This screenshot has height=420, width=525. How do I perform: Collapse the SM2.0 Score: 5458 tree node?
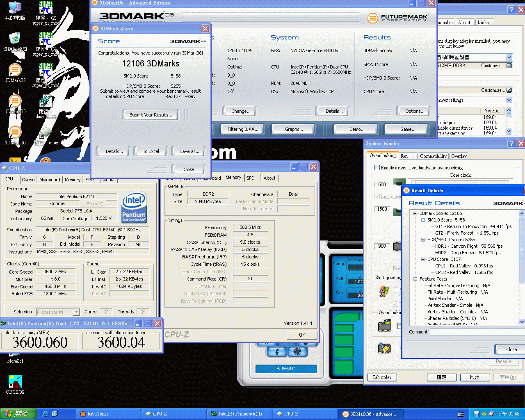423,220
